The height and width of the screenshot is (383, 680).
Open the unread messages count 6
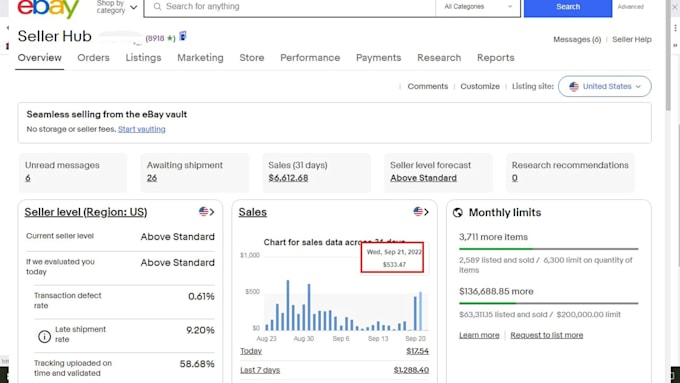(x=28, y=178)
